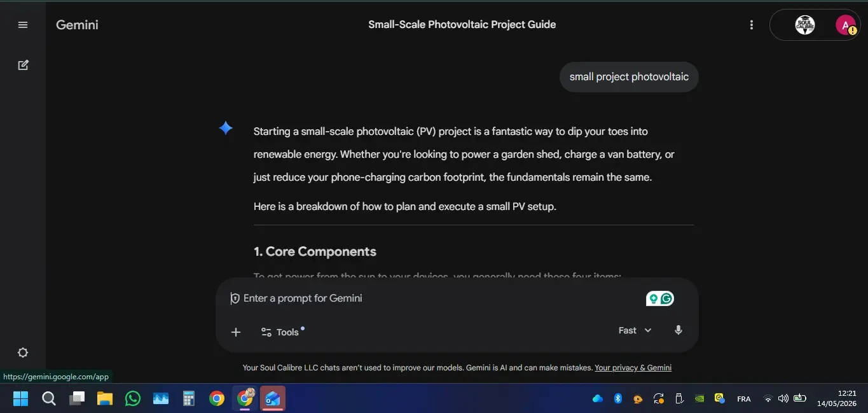Open the NVIDIA tray icon

(x=699, y=398)
